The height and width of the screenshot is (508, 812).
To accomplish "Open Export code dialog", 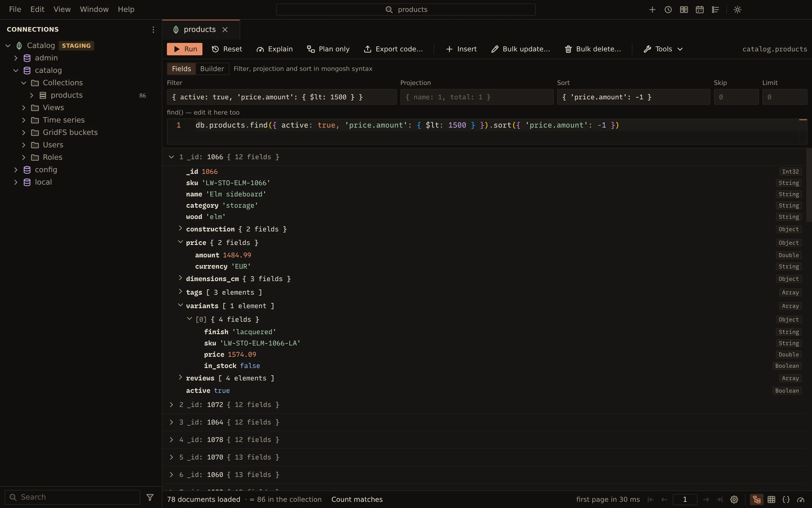I will tap(393, 49).
